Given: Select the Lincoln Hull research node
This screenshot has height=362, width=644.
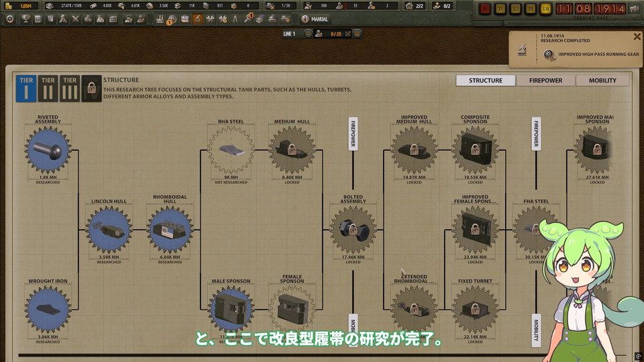Looking at the screenshot, I should [x=109, y=230].
